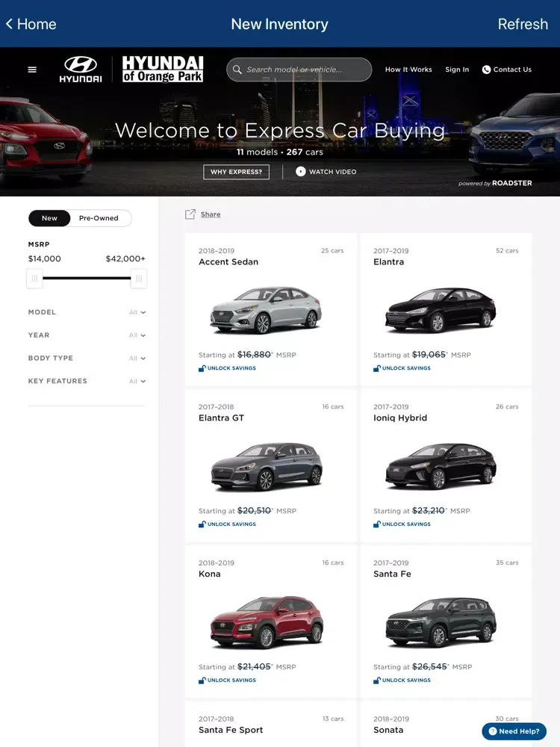Click How It Works in the navigation

point(408,69)
